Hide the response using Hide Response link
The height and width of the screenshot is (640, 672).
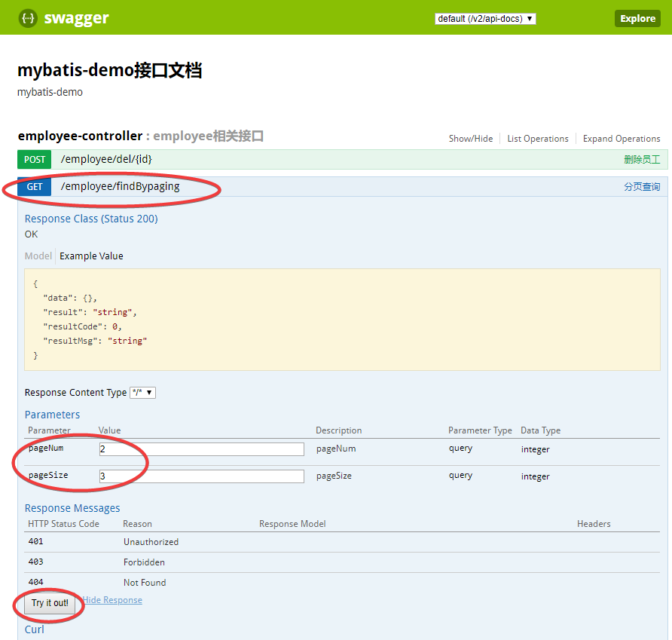111,599
